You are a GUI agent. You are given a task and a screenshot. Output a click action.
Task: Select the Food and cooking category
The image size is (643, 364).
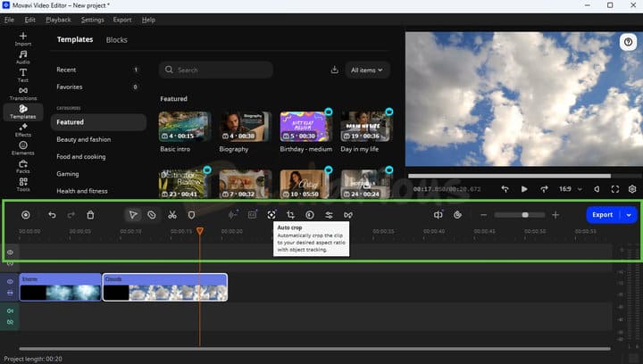pos(98,156)
